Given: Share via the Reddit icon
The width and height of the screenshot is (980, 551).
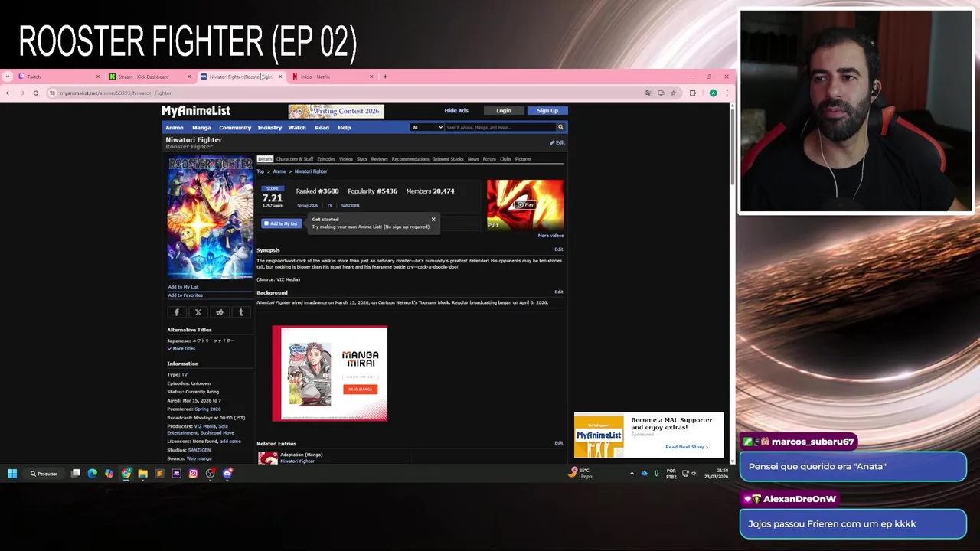Looking at the screenshot, I should point(220,312).
